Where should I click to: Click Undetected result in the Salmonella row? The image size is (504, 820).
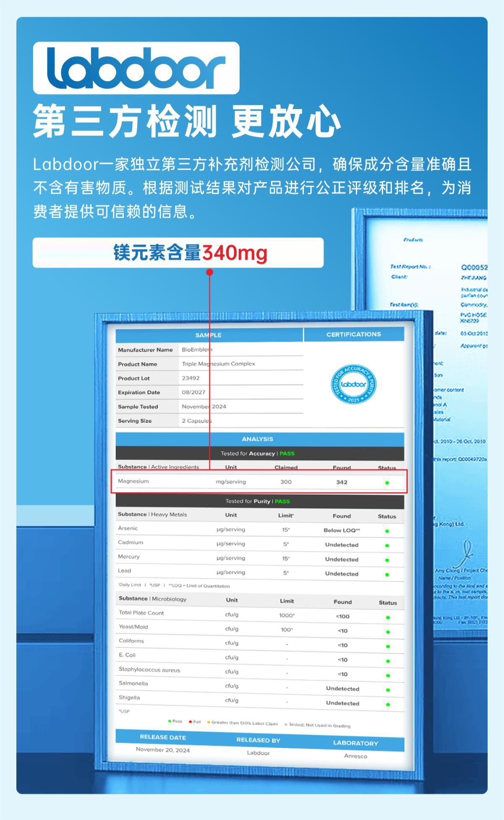(342, 689)
